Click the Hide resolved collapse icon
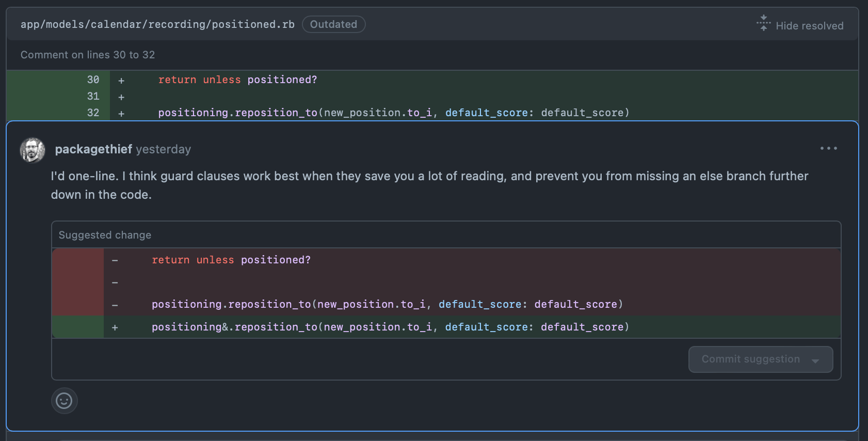868x441 pixels. [763, 24]
